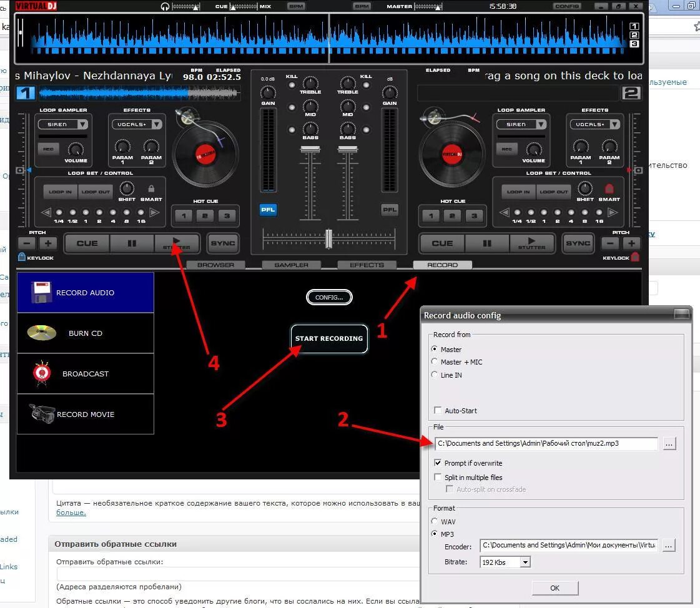
Task: Select BROADCAST menu entry
Action: tap(86, 374)
